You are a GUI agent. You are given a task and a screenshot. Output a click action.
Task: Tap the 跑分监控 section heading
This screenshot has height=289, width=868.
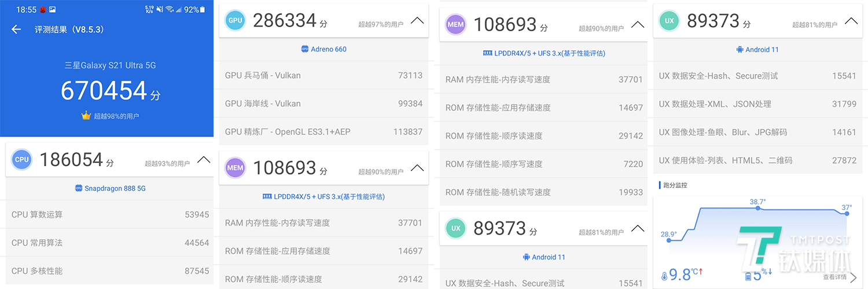point(675,186)
